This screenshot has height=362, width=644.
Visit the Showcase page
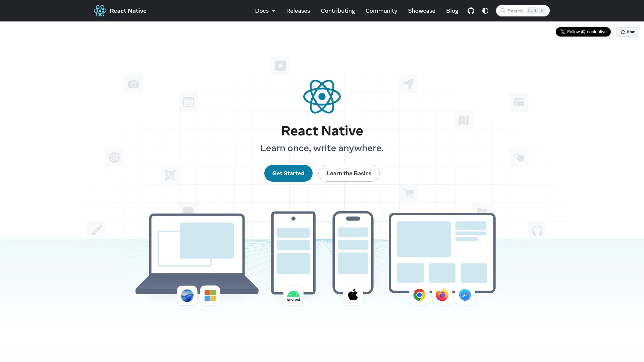(x=422, y=11)
